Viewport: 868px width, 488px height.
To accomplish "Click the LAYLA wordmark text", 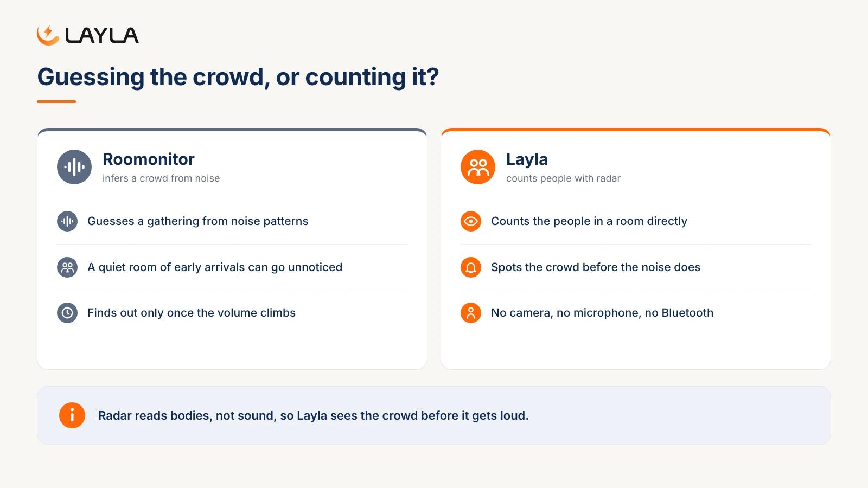I will (101, 35).
